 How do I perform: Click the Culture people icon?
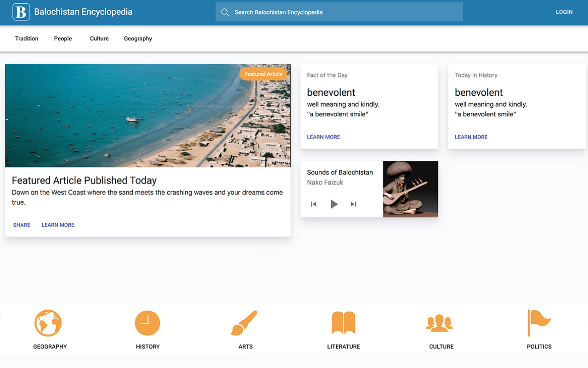pos(440,323)
